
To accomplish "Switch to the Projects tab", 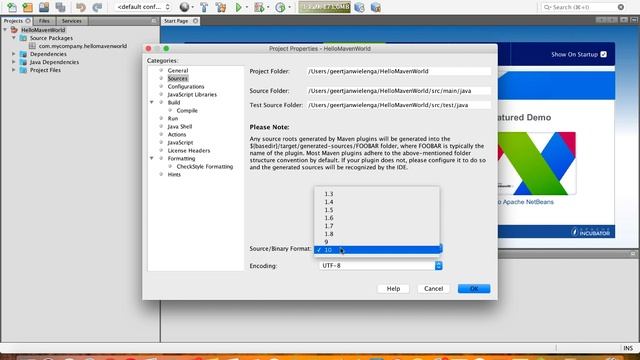I will 13,21.
